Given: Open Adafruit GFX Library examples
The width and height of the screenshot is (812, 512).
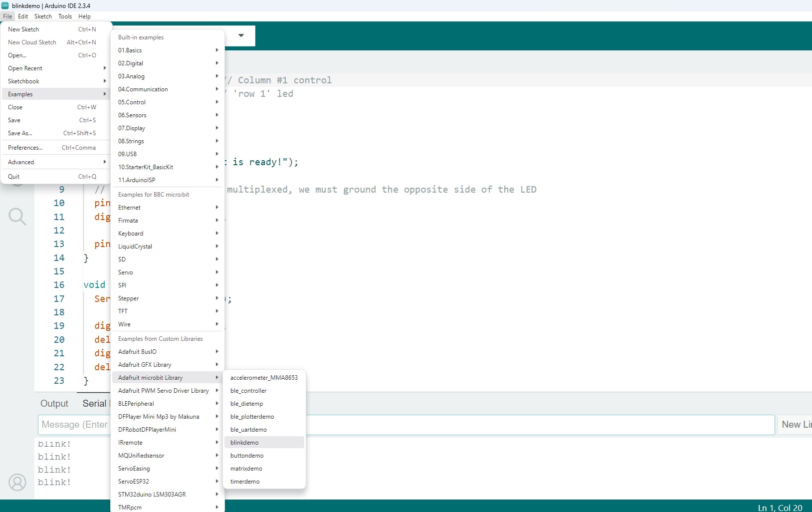Looking at the screenshot, I should [168, 365].
